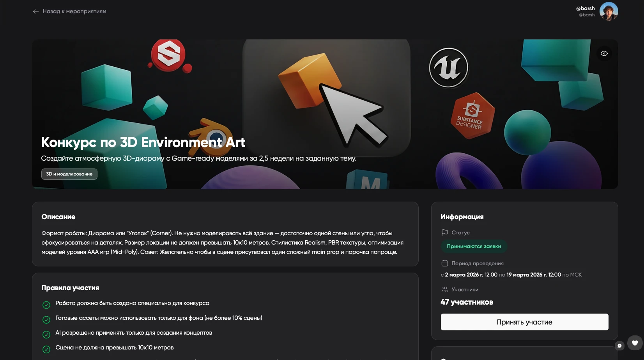The height and width of the screenshot is (360, 644).
Task: Click the "Принять участие" button
Action: [524, 322]
